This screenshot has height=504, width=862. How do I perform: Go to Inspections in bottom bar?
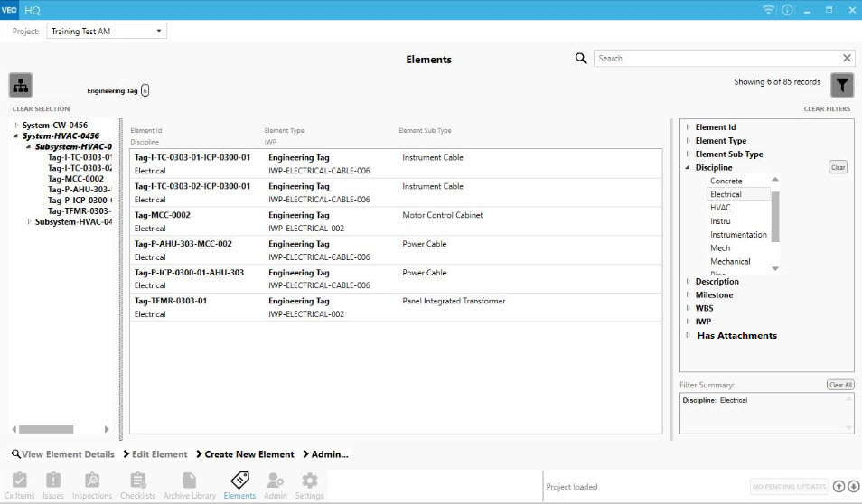91,485
